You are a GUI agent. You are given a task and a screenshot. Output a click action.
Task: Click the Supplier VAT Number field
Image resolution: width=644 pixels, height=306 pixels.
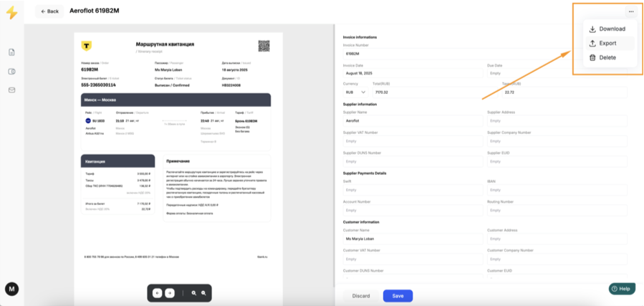(x=413, y=141)
